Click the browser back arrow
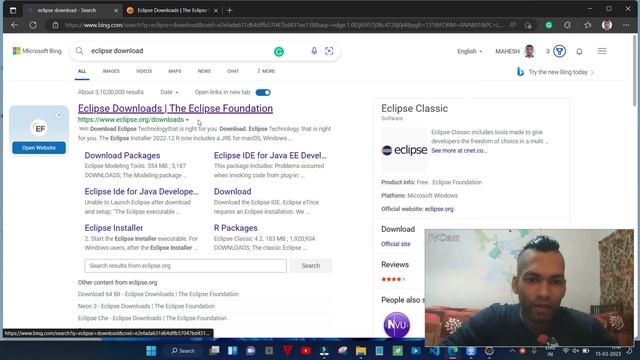This screenshot has width=640, height=360. point(15,25)
